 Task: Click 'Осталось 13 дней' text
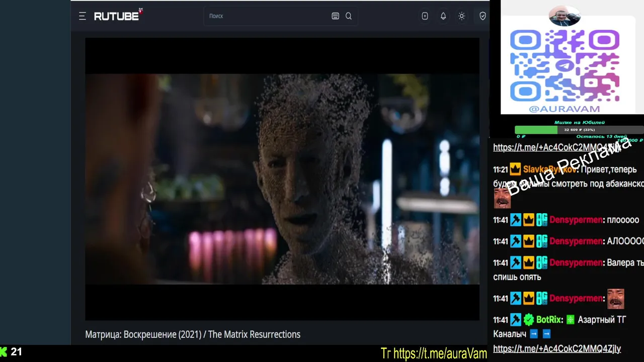point(601,136)
